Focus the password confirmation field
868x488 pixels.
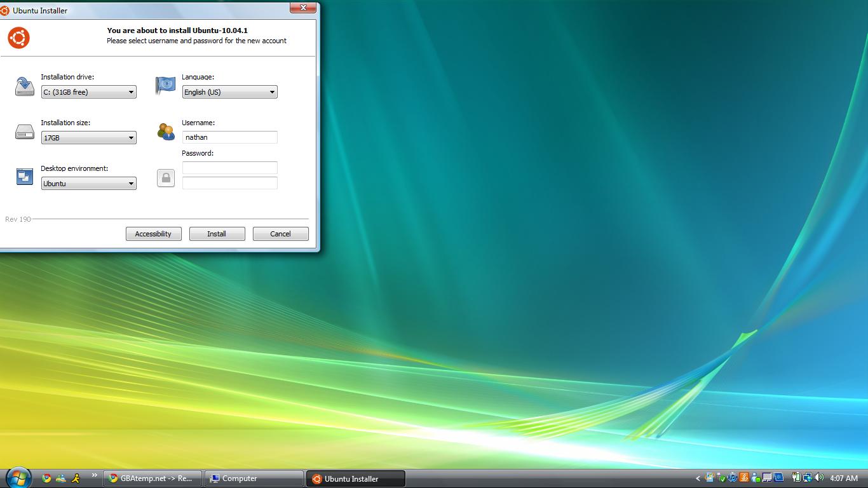(230, 183)
